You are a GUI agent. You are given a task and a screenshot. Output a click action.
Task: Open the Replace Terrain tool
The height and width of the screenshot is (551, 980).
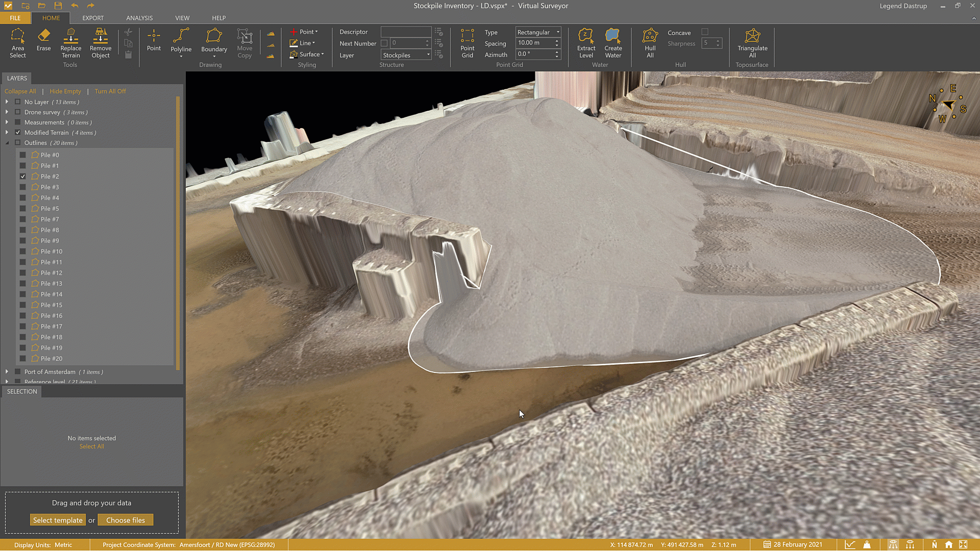point(70,43)
